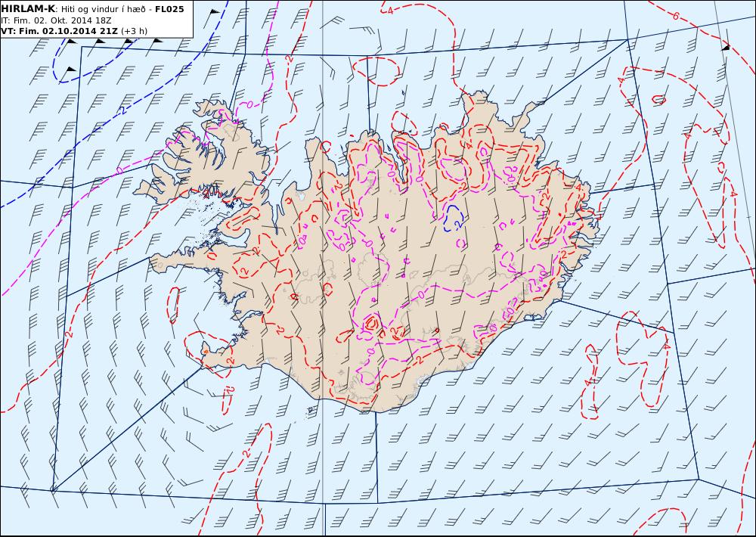756x537 pixels.
Task: Click the 'VT: Fim. 02.10.2014 21Z' valid time
Action: 59,31
